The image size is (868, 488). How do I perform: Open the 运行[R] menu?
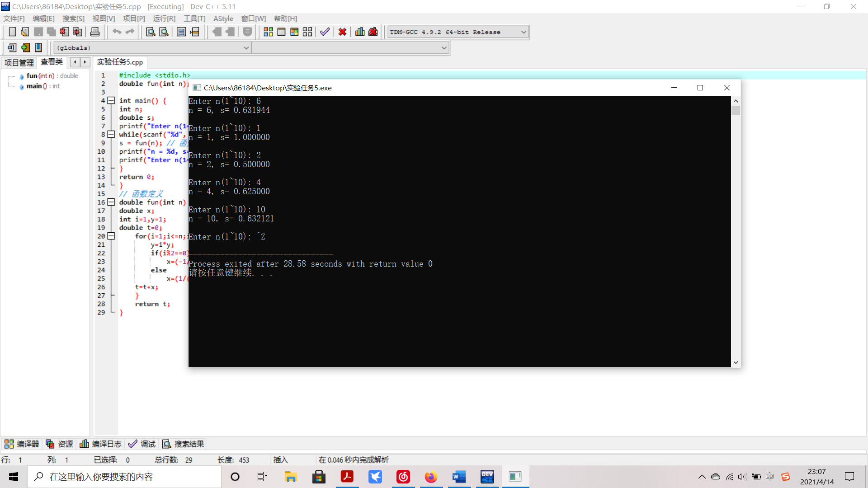tap(164, 19)
